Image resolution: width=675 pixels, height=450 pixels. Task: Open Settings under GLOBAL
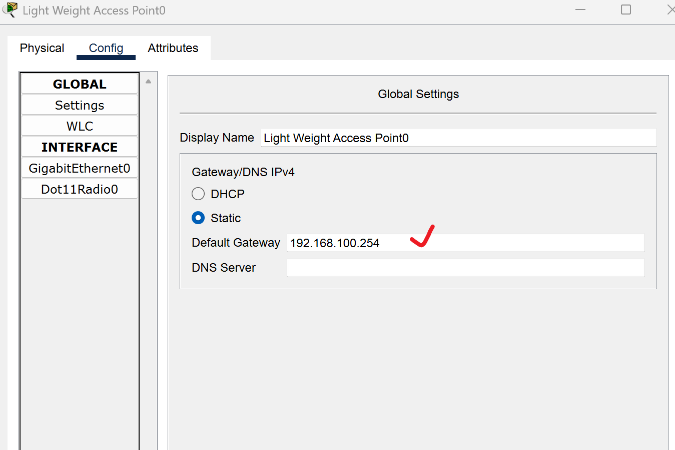click(x=80, y=105)
